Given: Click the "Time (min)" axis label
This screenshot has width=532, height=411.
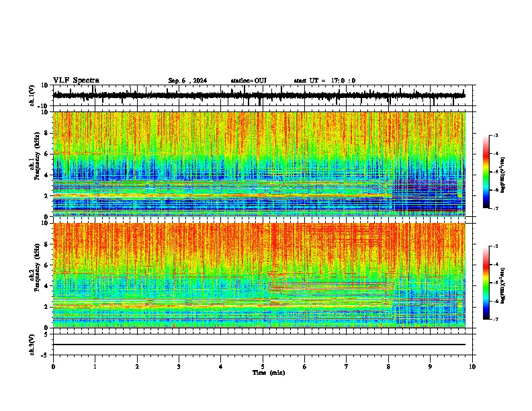Looking at the screenshot, I should (x=269, y=373).
